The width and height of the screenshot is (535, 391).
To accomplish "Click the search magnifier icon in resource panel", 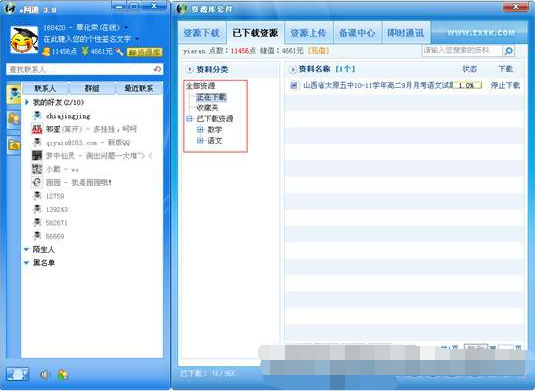I will click(x=508, y=51).
